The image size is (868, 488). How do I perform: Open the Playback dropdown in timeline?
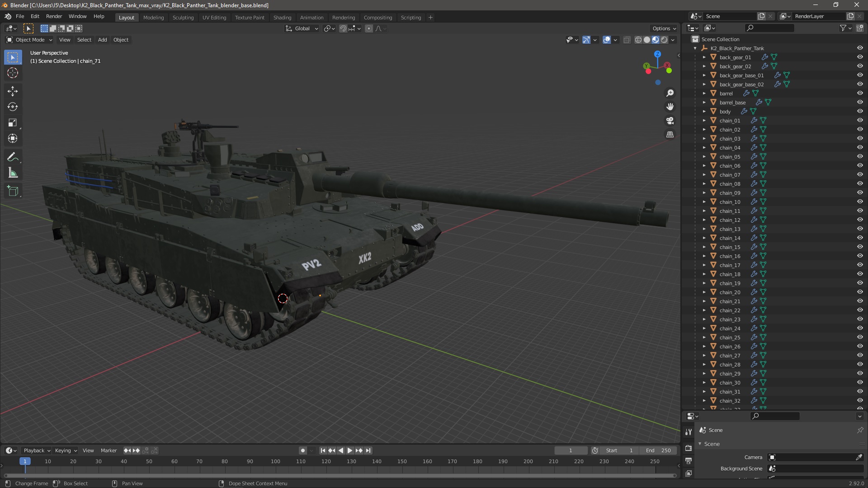click(37, 450)
